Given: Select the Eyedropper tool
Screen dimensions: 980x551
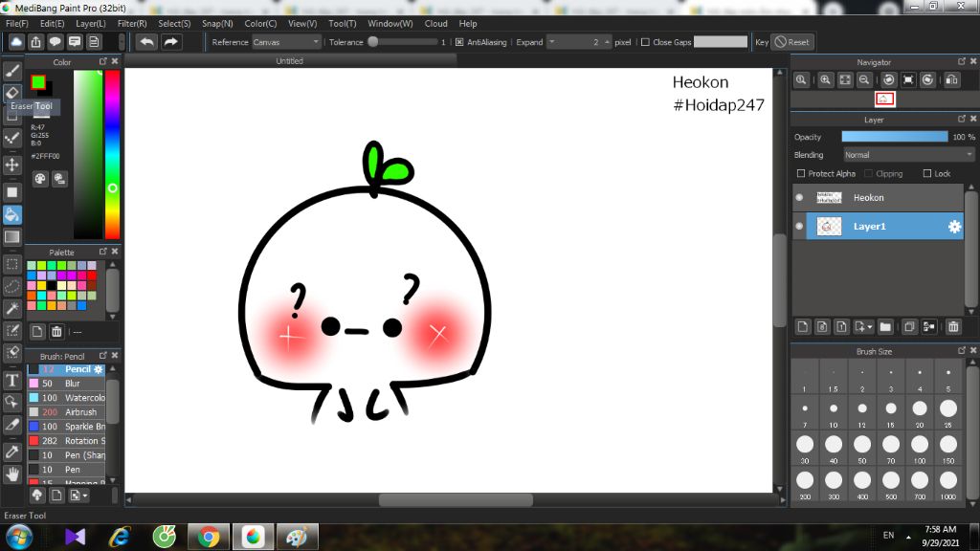Looking at the screenshot, I should (11, 452).
